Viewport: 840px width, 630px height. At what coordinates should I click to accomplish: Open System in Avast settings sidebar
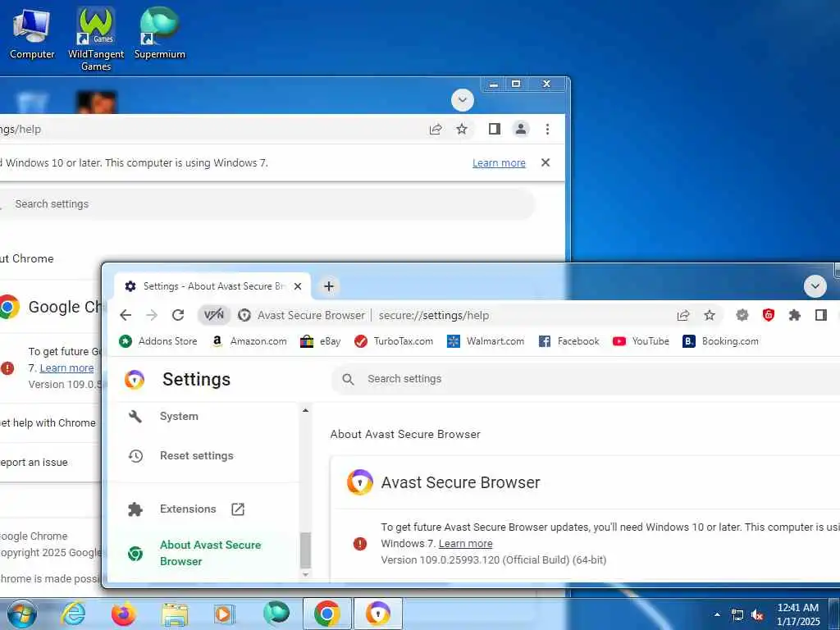click(179, 416)
